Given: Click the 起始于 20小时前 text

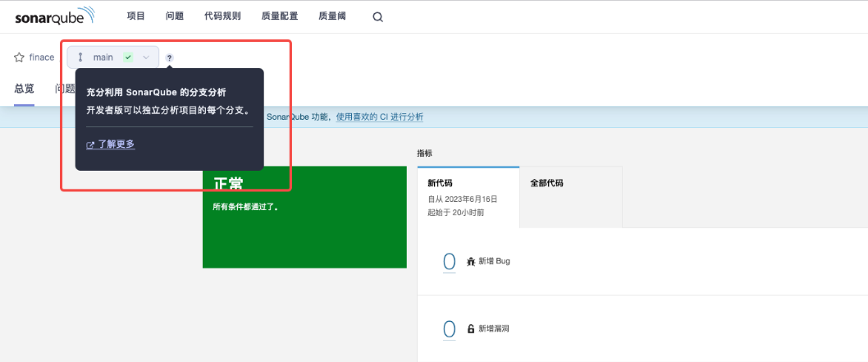Looking at the screenshot, I should pyautogui.click(x=455, y=212).
